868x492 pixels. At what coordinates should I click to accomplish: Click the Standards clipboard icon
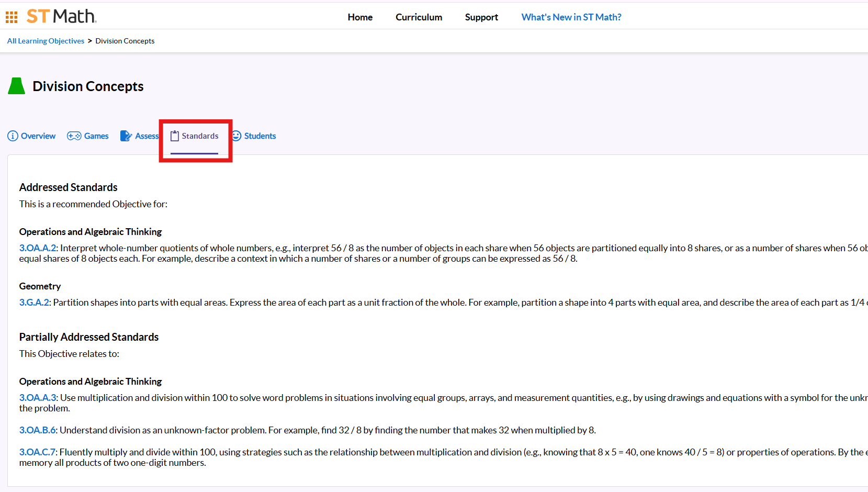(175, 136)
